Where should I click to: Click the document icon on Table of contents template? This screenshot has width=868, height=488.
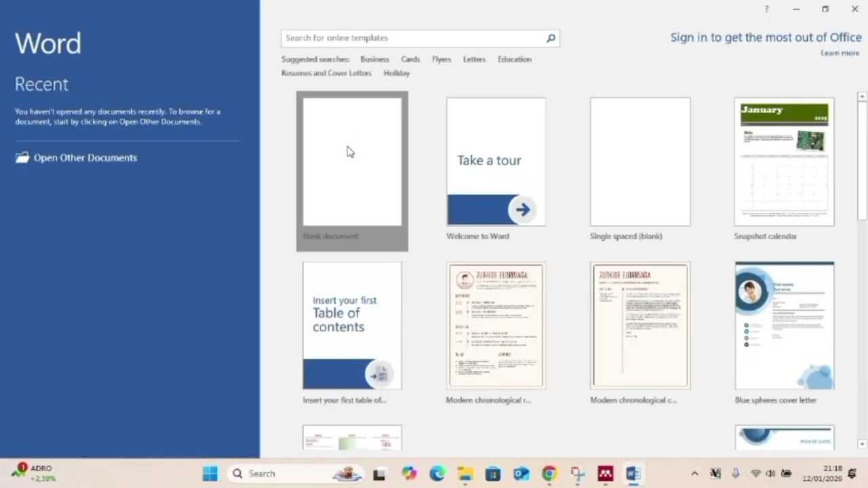378,374
